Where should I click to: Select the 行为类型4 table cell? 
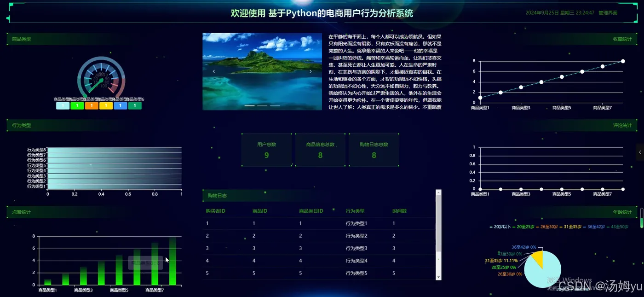coord(356,261)
